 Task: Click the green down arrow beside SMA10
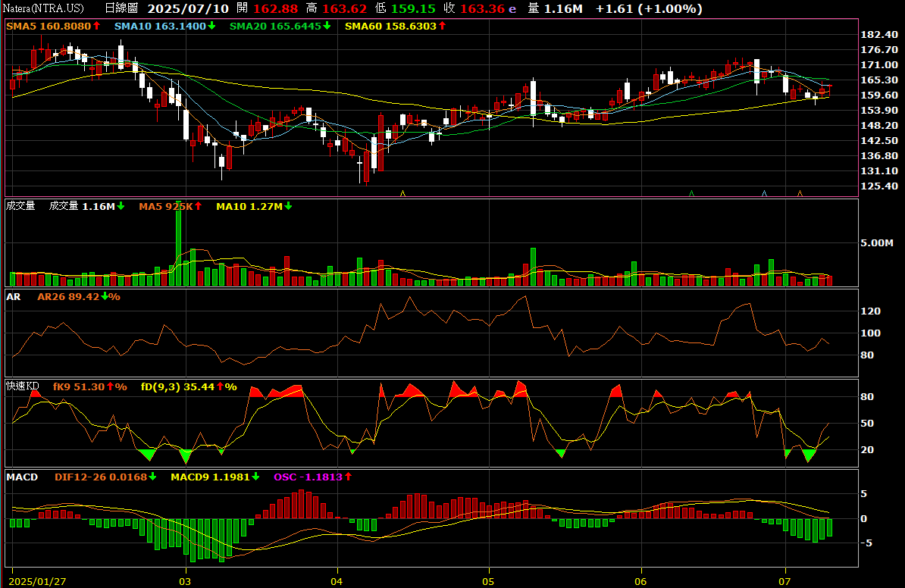(211, 26)
